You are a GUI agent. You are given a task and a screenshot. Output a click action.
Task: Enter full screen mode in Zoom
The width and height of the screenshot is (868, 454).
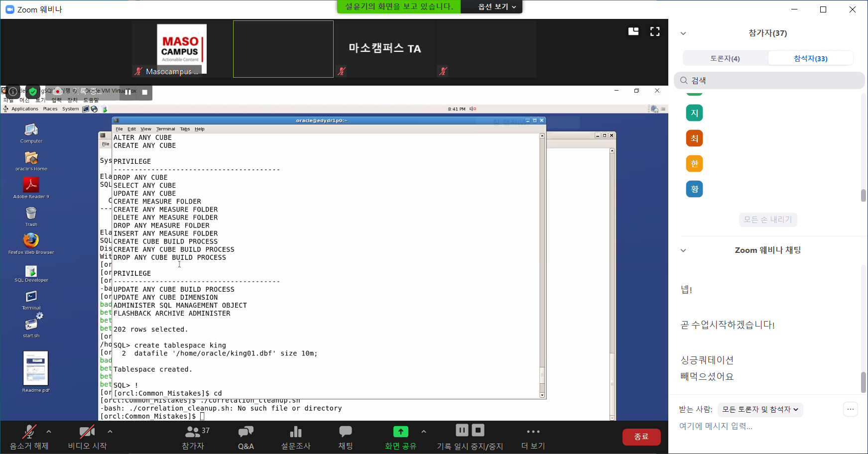click(655, 31)
